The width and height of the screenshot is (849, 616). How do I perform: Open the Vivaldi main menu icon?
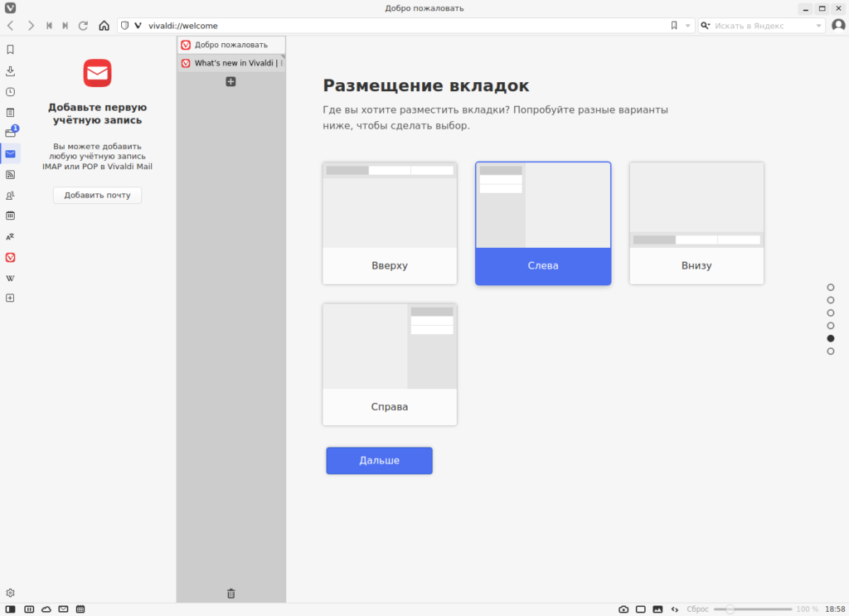click(10, 8)
